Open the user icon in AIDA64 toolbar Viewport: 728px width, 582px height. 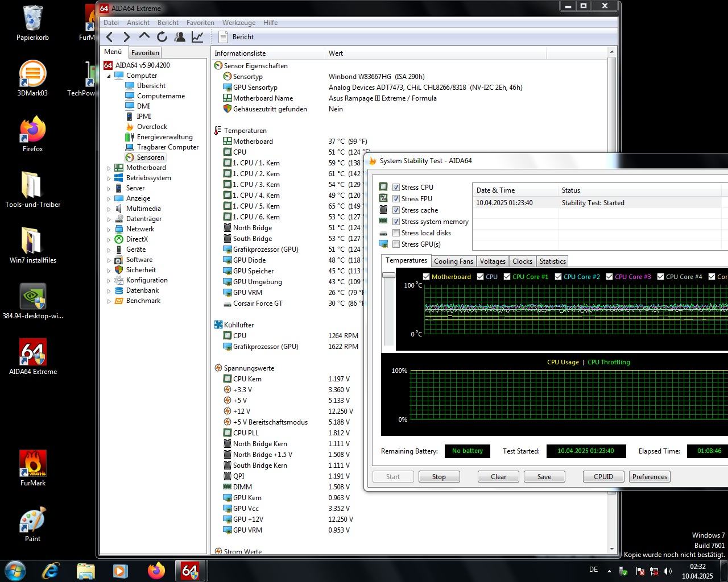(180, 37)
